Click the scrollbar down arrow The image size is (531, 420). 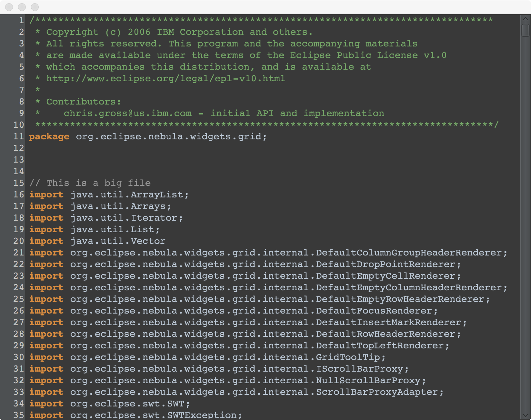(x=525, y=415)
